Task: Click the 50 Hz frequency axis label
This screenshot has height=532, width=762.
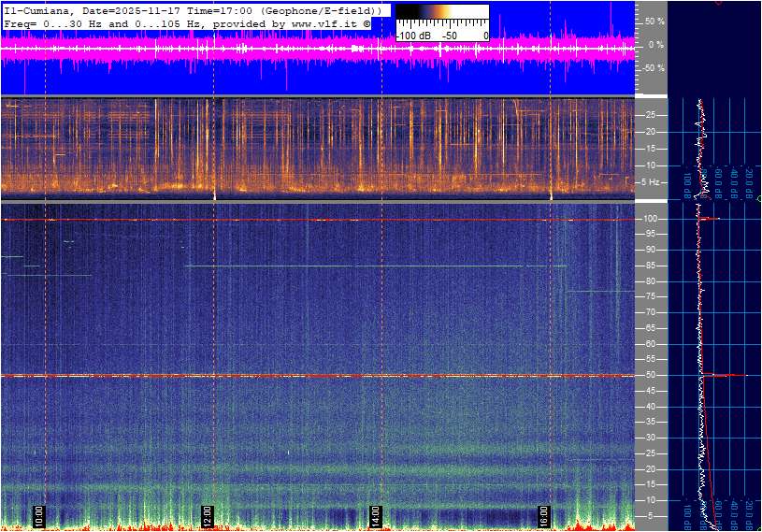Action: [652, 375]
